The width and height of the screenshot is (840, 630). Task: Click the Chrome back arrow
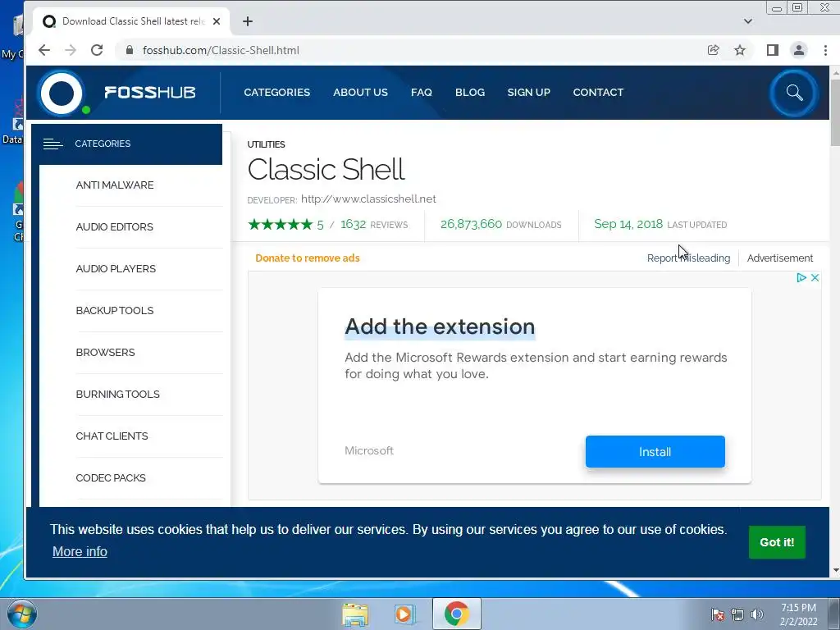point(44,50)
